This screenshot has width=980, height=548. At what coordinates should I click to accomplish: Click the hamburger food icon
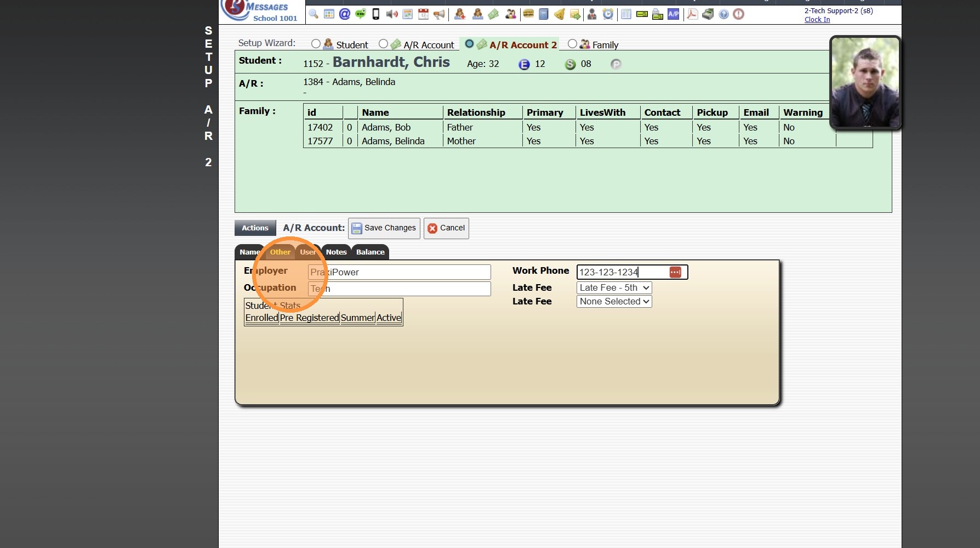528,14
